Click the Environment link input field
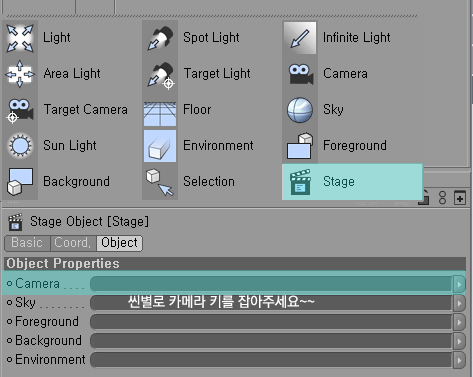This screenshot has width=473, height=377. tap(272, 360)
